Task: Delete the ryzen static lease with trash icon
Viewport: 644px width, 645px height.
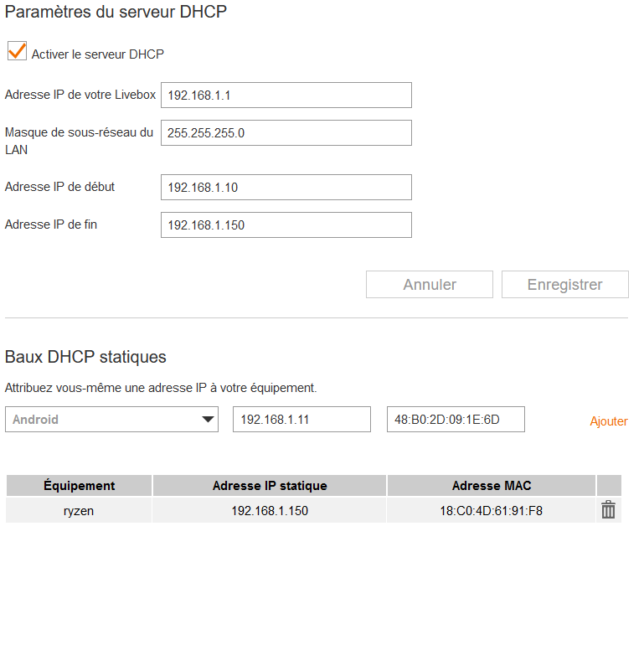Action: pos(608,509)
